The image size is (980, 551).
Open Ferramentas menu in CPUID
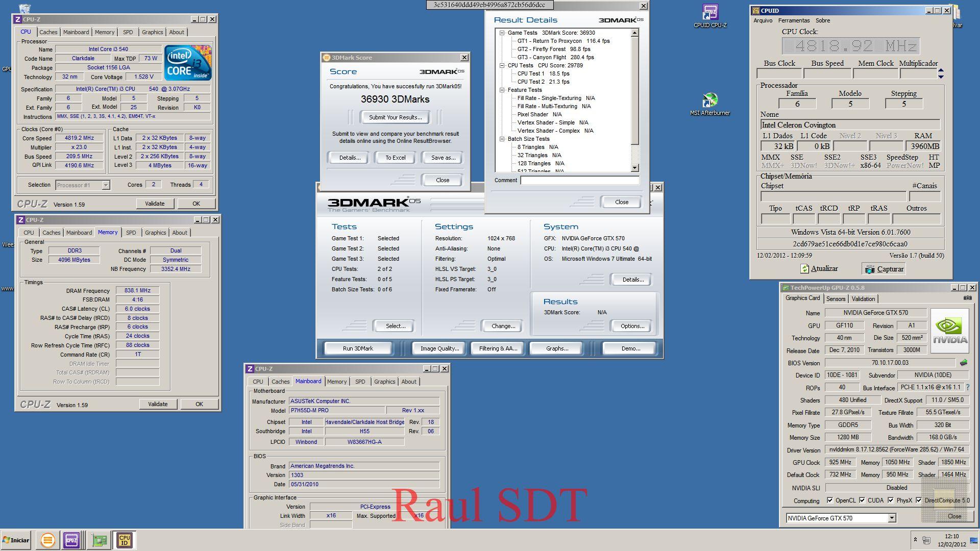click(794, 20)
